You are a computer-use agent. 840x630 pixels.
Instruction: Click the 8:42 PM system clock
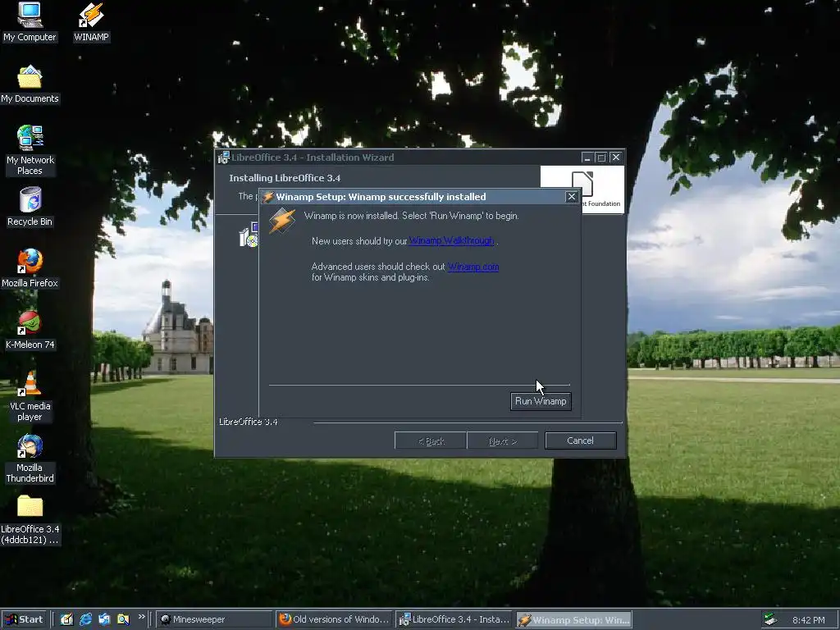pos(808,620)
